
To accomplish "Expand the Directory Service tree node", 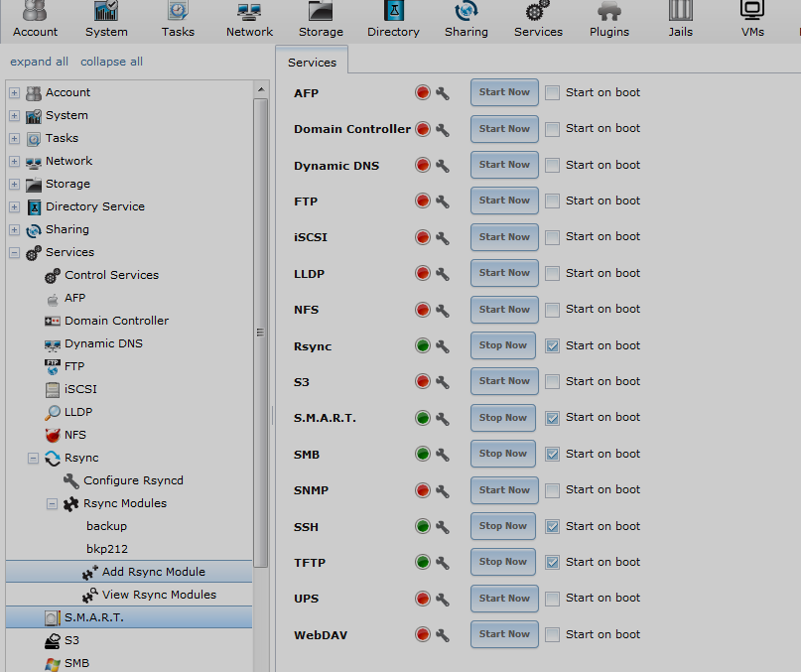I will click(x=14, y=207).
